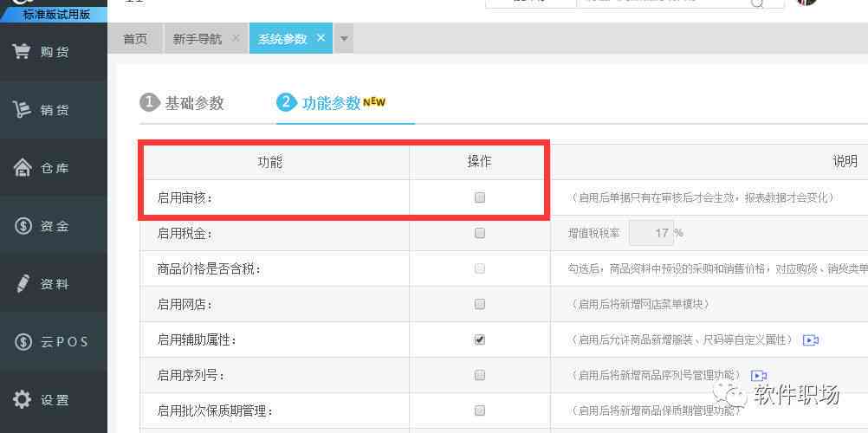The height and width of the screenshot is (433, 868).
Task: Select the 销货 menu label
Action: point(55,110)
